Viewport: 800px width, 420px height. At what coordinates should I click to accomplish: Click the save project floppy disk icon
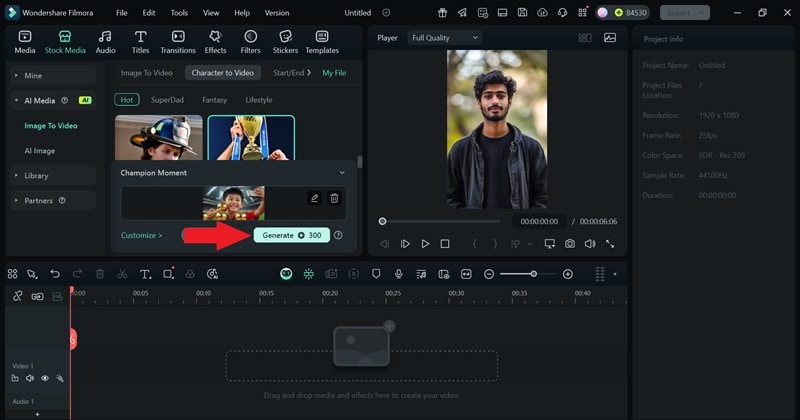[x=522, y=13]
